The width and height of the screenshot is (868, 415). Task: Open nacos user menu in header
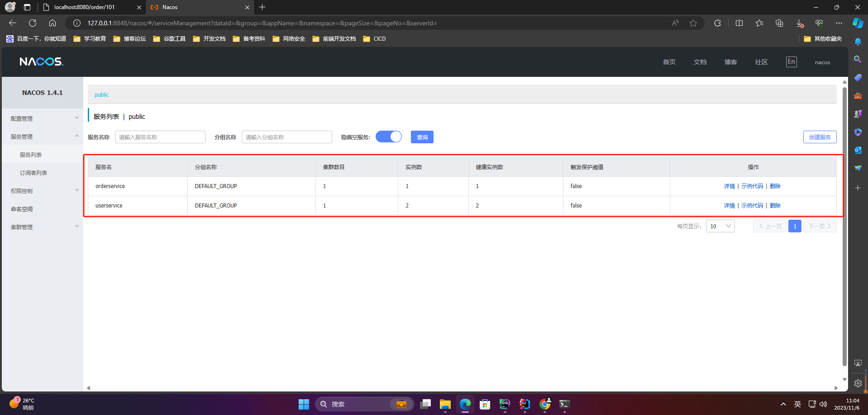[x=822, y=62]
